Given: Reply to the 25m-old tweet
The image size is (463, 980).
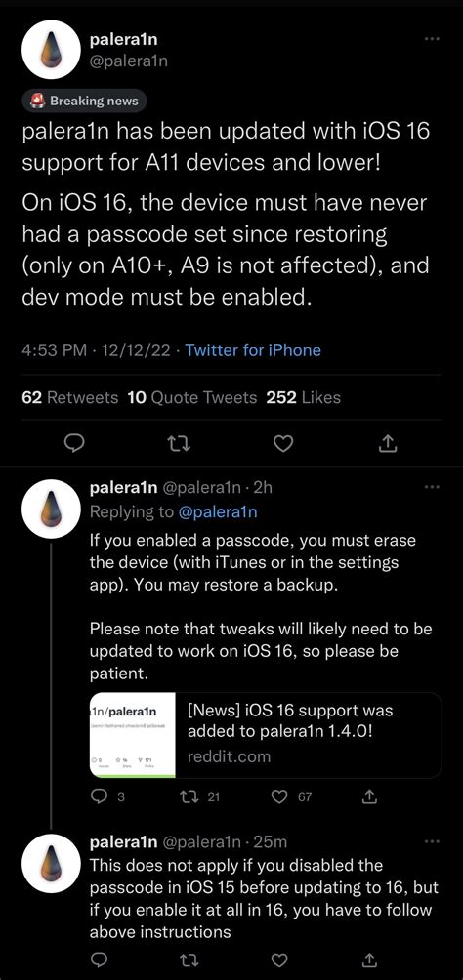Looking at the screenshot, I should [100, 959].
